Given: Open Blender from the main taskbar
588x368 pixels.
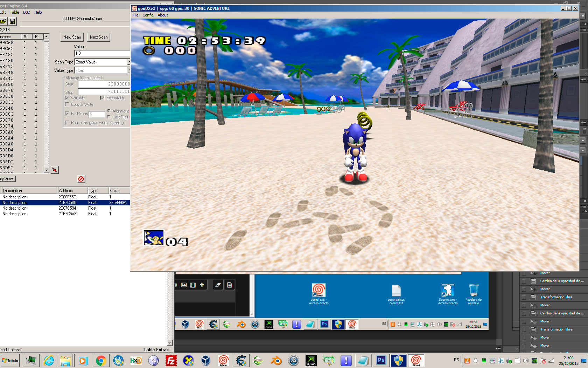Looking at the screenshot, I should coord(276,360).
